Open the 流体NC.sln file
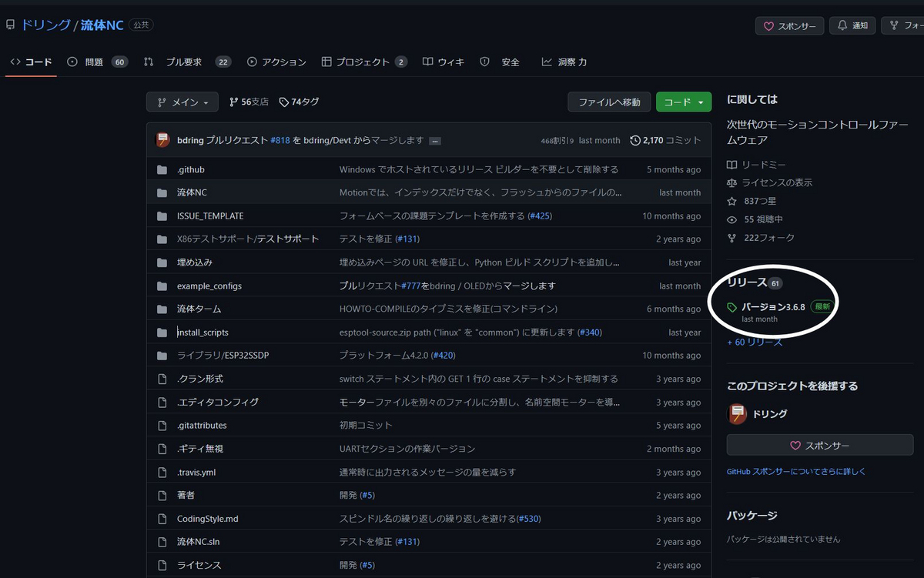924x578 pixels. click(x=199, y=542)
